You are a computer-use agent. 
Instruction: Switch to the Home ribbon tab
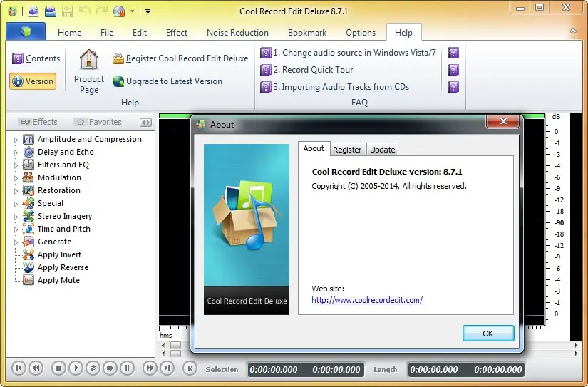coord(69,33)
